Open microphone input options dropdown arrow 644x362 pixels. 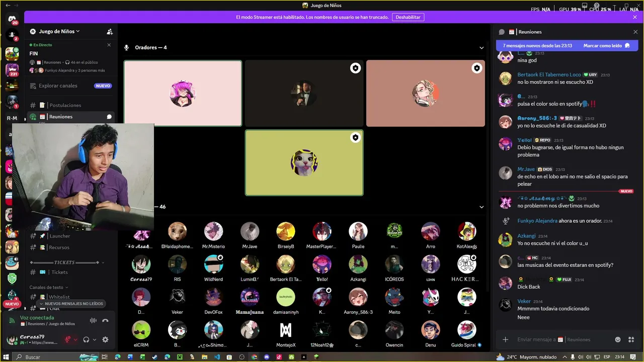[x=75, y=340]
